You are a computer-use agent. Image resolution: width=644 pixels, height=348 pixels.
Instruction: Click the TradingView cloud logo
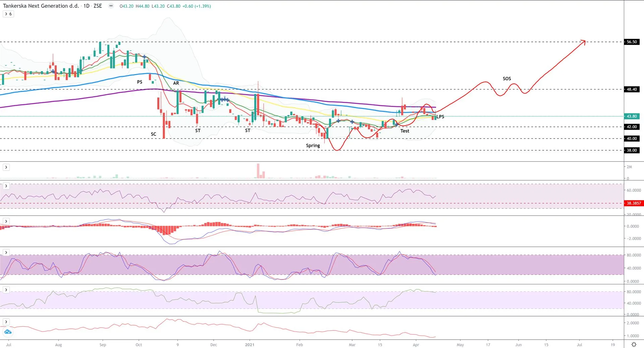point(8,332)
